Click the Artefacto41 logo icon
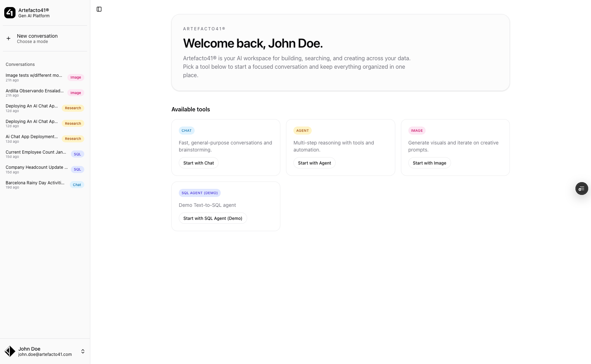 tap(10, 13)
